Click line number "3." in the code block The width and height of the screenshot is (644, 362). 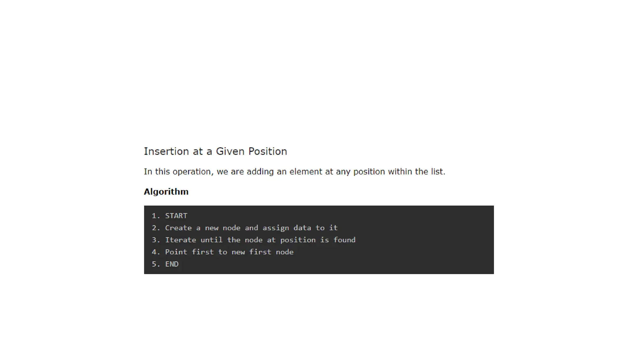(x=156, y=240)
